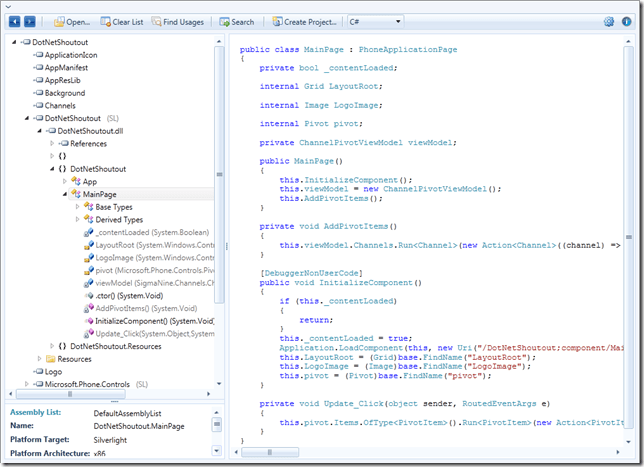The image size is (644, 467).
Task: Expand Derived Types node
Action: coord(78,220)
